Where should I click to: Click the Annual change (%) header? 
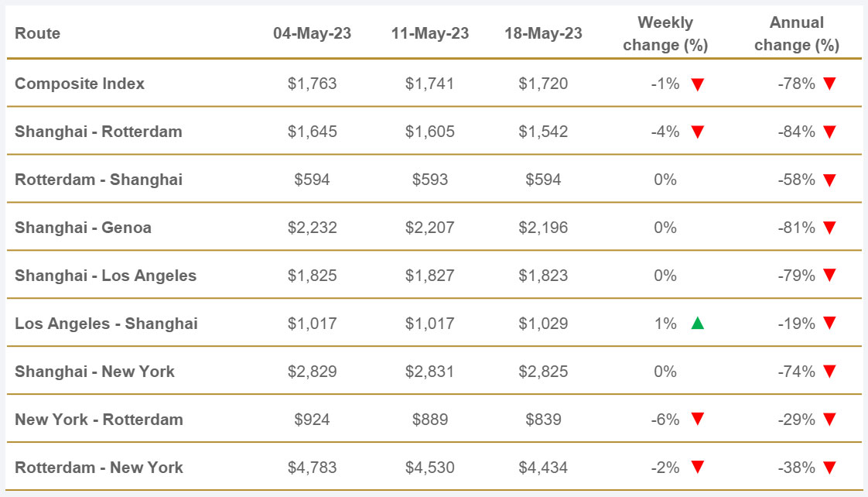pyautogui.click(x=797, y=34)
